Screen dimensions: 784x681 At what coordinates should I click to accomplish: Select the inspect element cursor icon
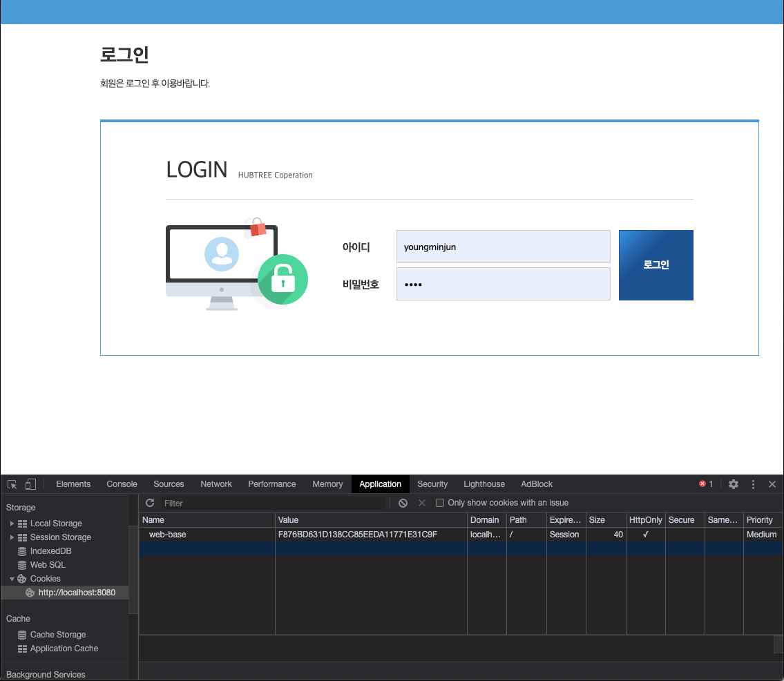(x=12, y=484)
